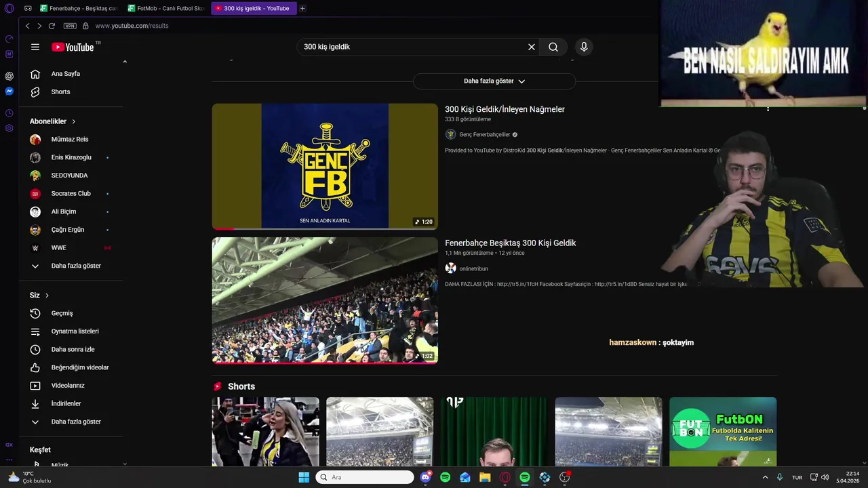Image resolution: width=868 pixels, height=488 pixels.
Task: Open Oynatma listeleri playlists
Action: coord(75,331)
